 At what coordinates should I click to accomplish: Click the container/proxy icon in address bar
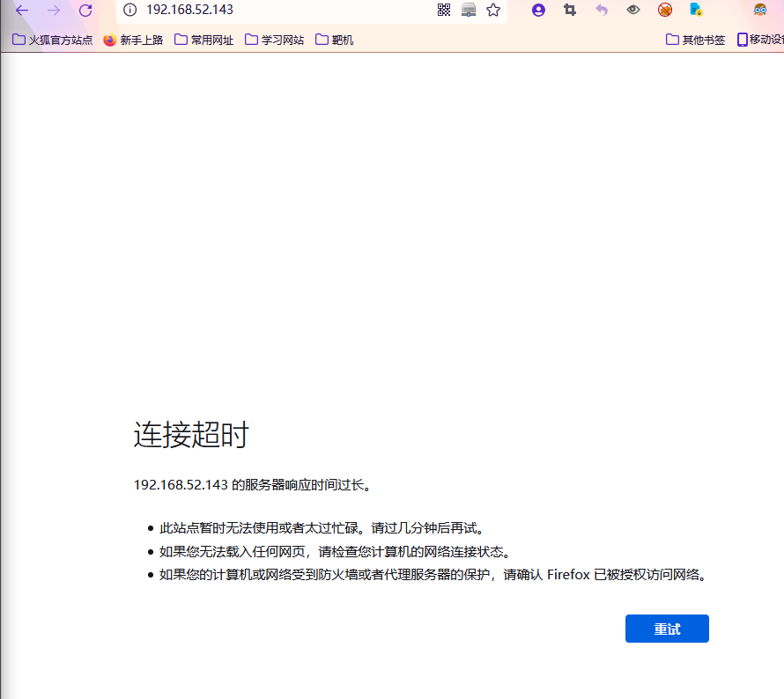(x=469, y=10)
